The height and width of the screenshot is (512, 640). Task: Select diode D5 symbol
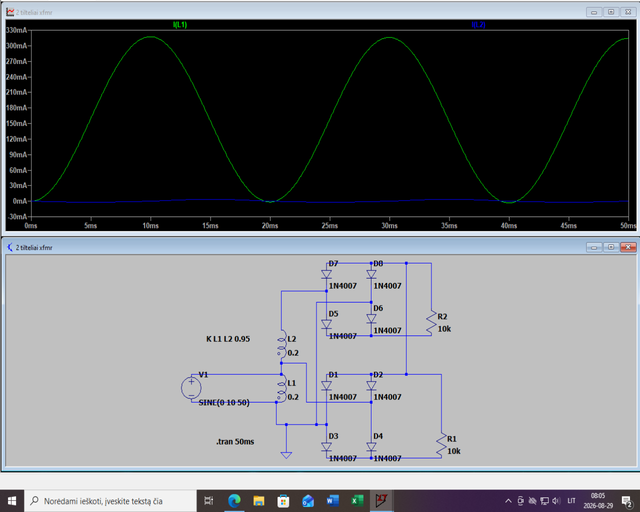click(326, 324)
